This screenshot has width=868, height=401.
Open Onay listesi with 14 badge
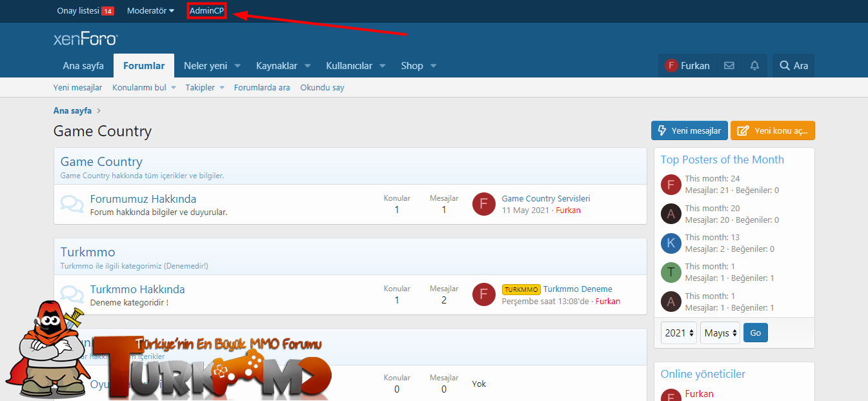click(85, 11)
